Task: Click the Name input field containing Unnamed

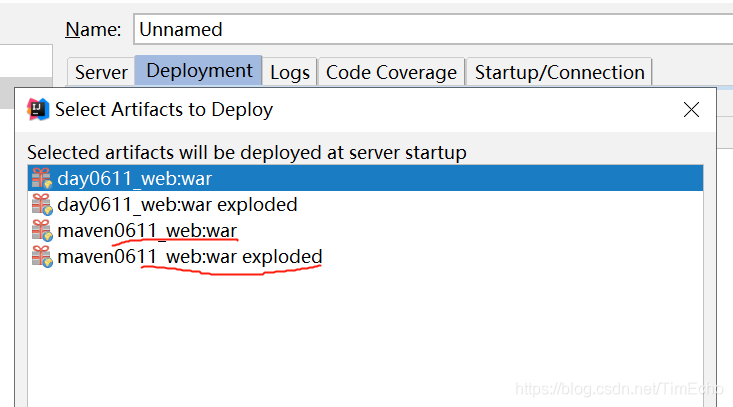Action: click(x=433, y=29)
